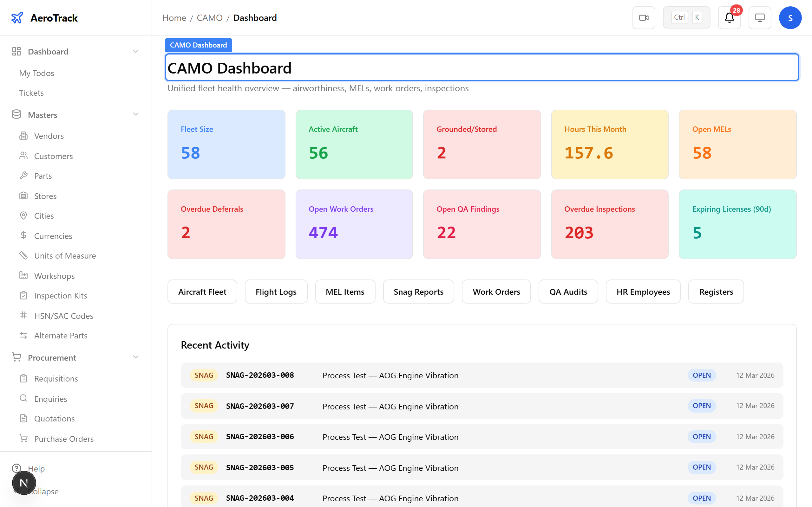812x507 pixels.
Task: Select Vendors in the sidebar
Action: click(49, 136)
